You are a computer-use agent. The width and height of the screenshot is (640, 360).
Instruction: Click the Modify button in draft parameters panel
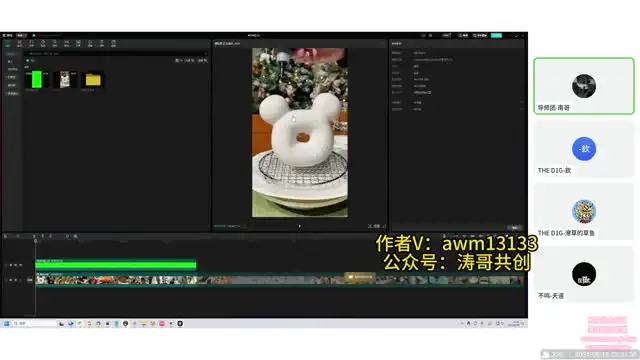click(515, 228)
